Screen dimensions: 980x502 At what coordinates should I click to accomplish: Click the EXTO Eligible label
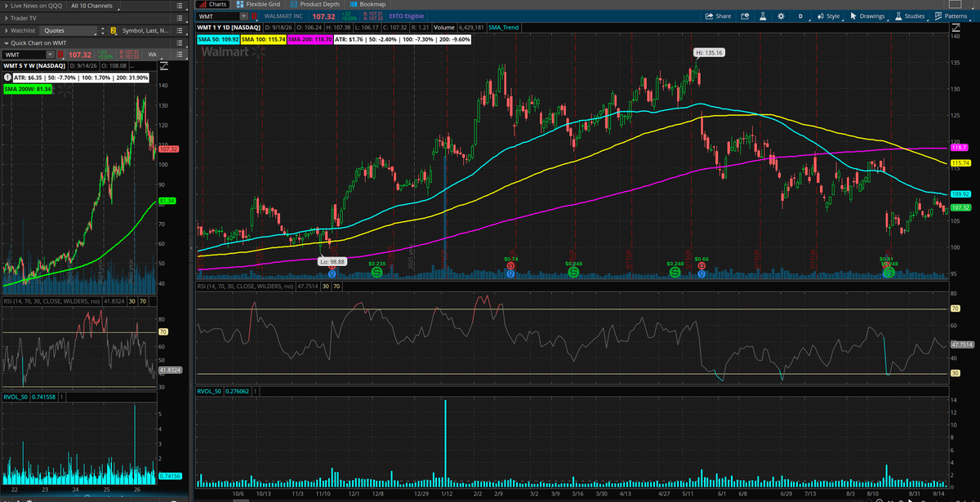(407, 16)
